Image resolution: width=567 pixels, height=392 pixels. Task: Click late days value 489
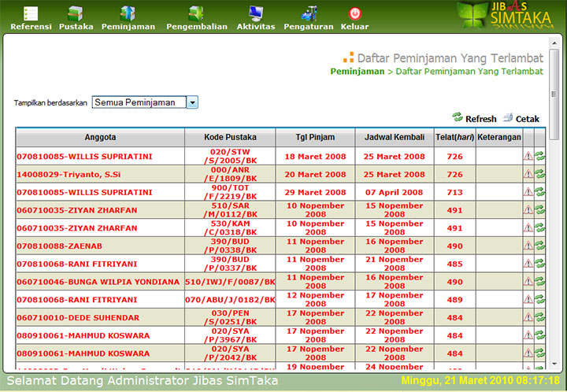click(x=454, y=299)
